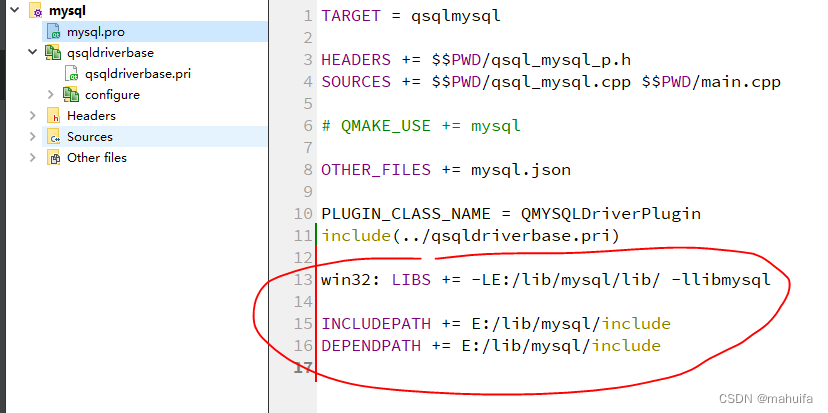Click DEPENDPATH keyword on line 16
Image resolution: width=828 pixels, height=413 pixels.
(x=371, y=345)
